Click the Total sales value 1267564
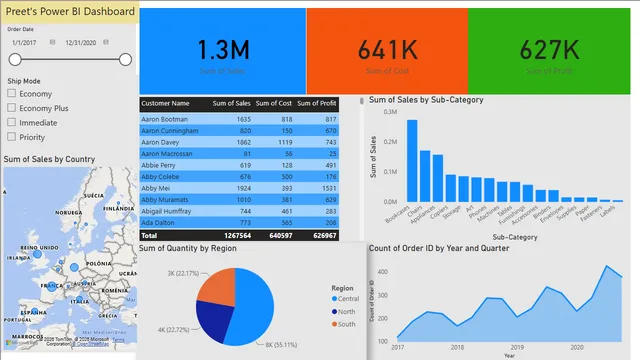Image resolution: width=640 pixels, height=360 pixels. coord(238,236)
